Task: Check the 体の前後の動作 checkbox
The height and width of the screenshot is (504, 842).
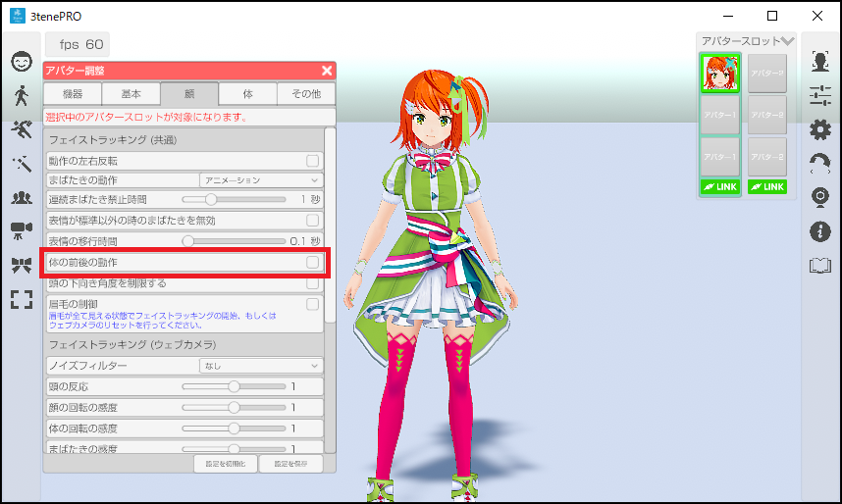Action: pos(312,262)
